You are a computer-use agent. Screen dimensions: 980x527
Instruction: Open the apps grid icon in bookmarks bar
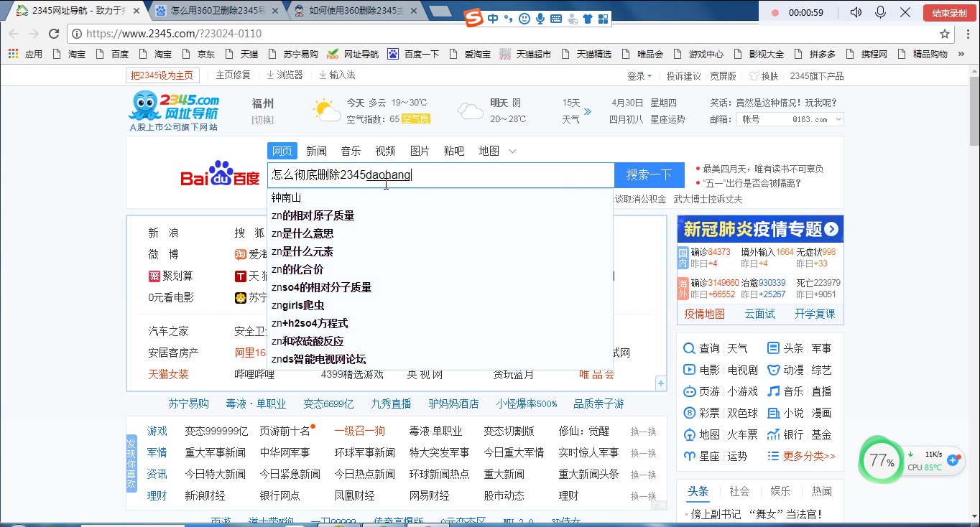click(13, 54)
